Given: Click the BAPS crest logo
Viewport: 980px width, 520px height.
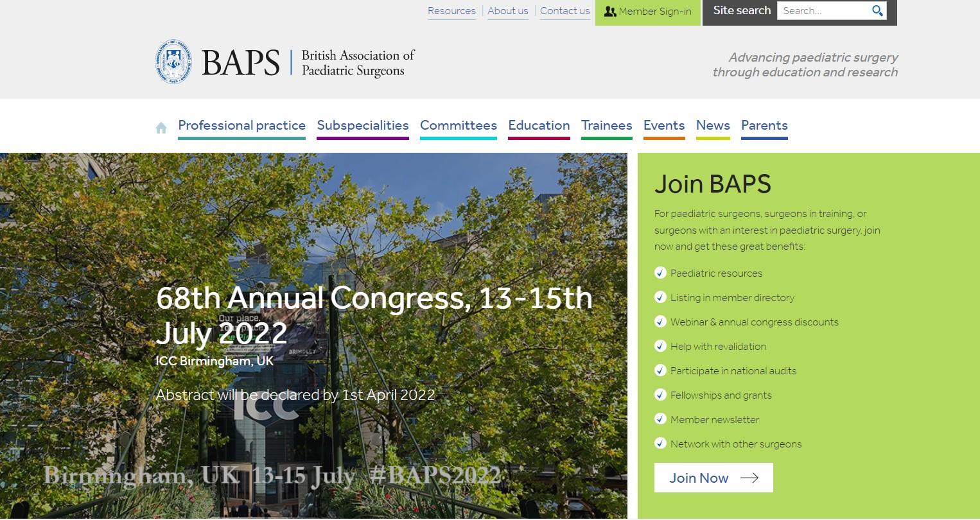Looking at the screenshot, I should 173,62.
